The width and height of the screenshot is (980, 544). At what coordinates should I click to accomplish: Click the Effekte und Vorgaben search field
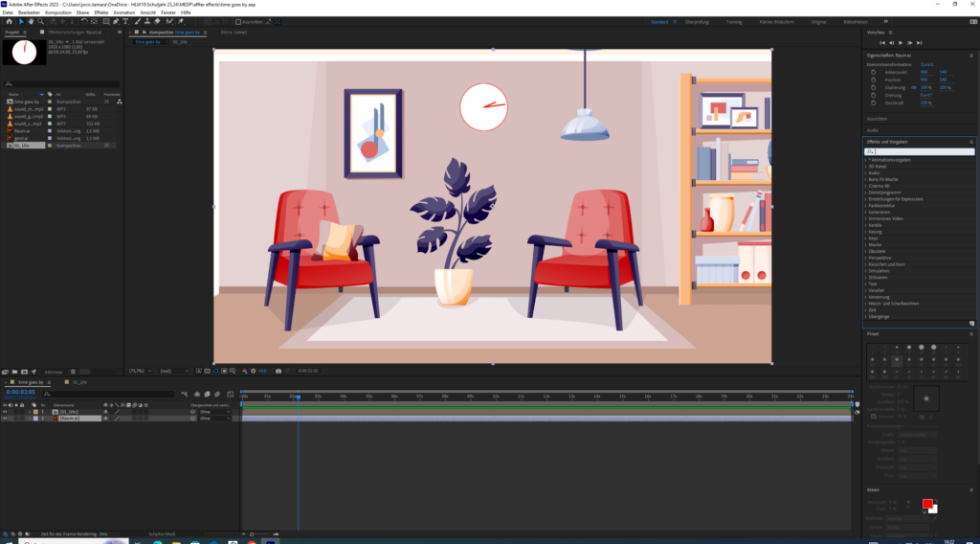coord(919,151)
